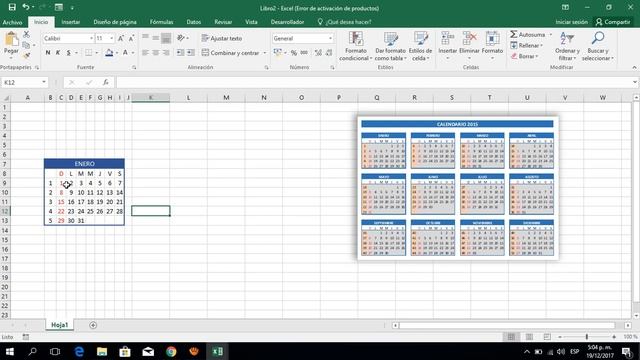This screenshot has height=360, width=640.
Task: Click Iniciar sesión link
Action: (571, 22)
